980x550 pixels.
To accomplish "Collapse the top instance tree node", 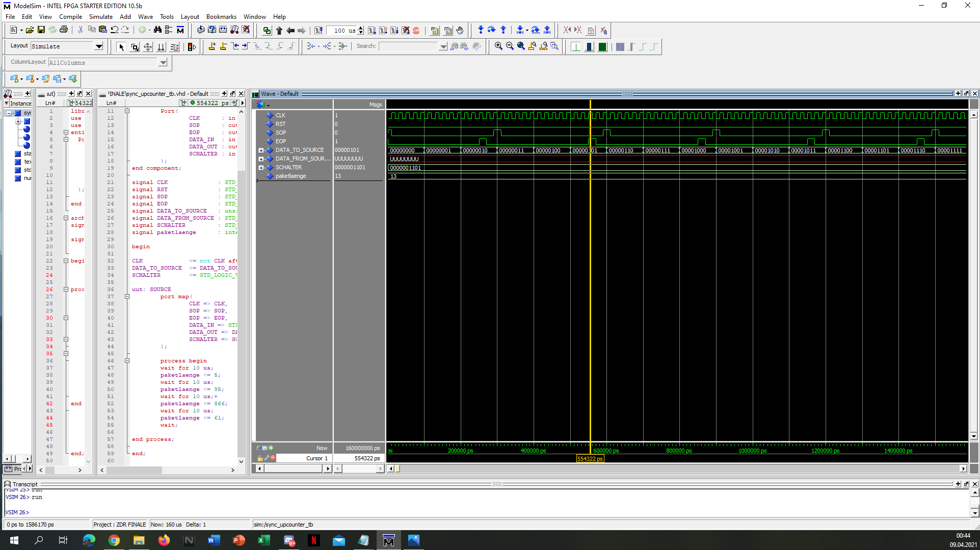I will pos(9,113).
